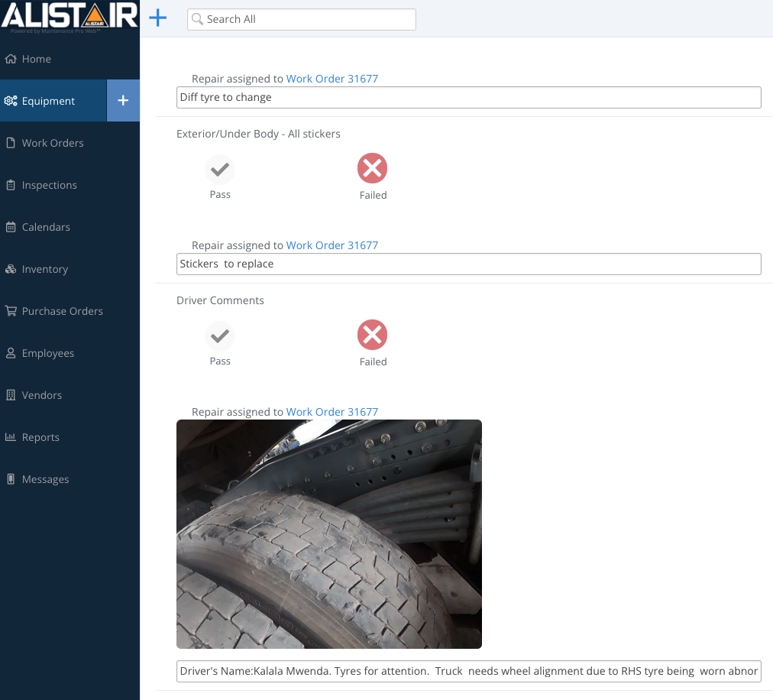This screenshot has width=773, height=700.
Task: Open the Inspections section
Action: pyautogui.click(x=49, y=185)
